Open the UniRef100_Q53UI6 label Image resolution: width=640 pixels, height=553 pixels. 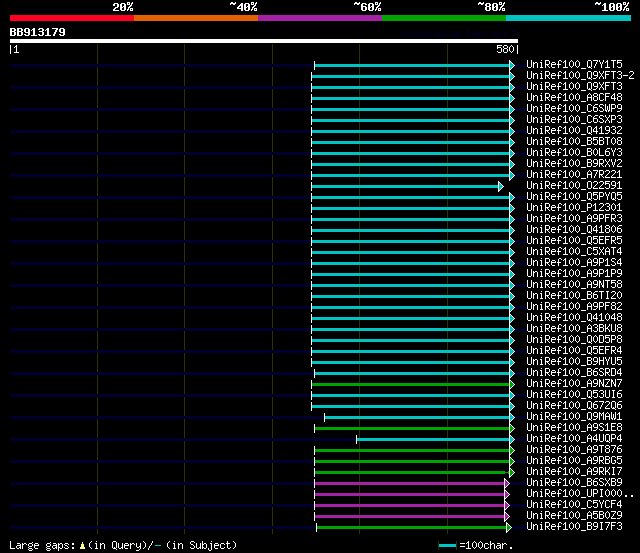574,395
